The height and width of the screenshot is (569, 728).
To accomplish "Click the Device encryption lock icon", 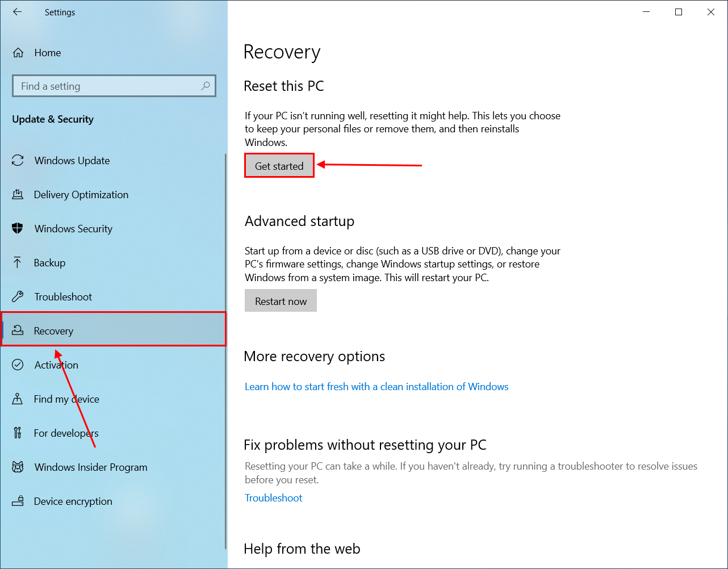I will tap(18, 501).
